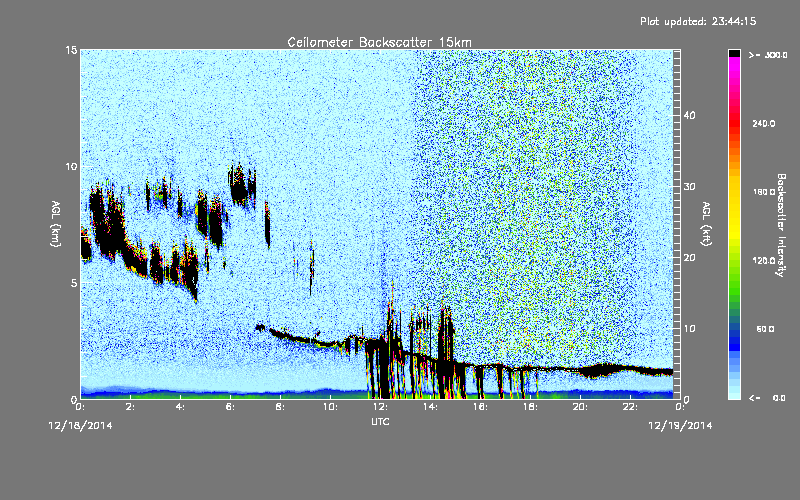Image resolution: width=800 pixels, height=500 pixels.
Task: Click the 6: hour tick on time axis
Action: coord(231,407)
